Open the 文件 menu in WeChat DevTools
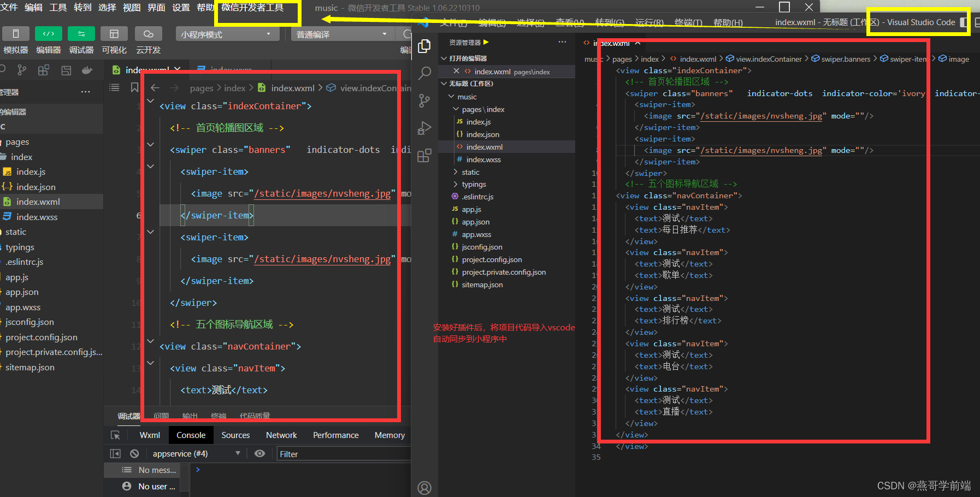Screen dimensions: 980x497 pyautogui.click(x=8, y=7)
